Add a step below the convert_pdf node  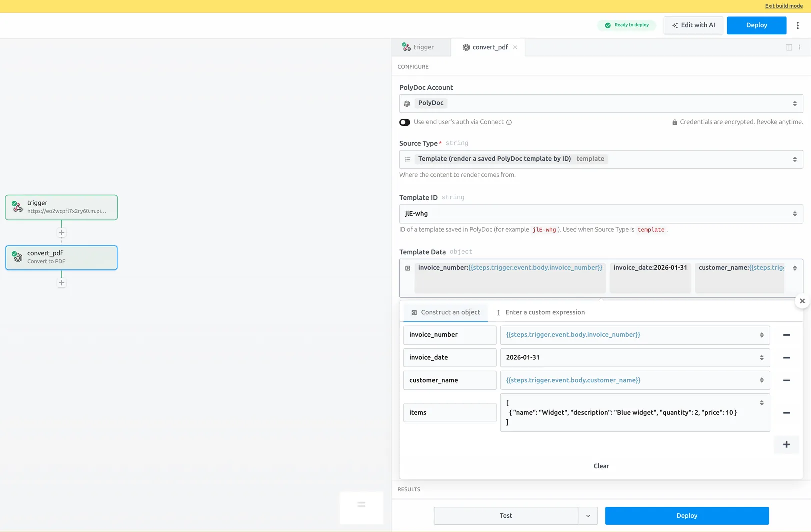pyautogui.click(x=61, y=283)
